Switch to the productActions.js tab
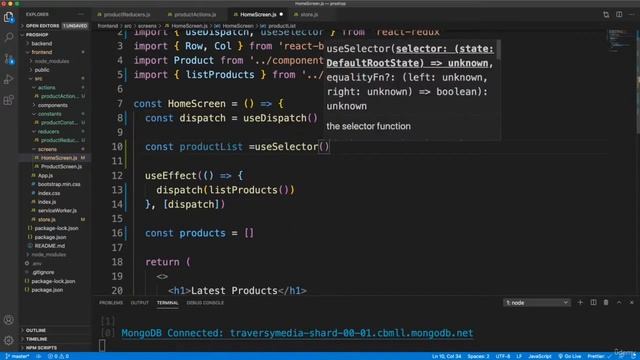 (x=195, y=14)
